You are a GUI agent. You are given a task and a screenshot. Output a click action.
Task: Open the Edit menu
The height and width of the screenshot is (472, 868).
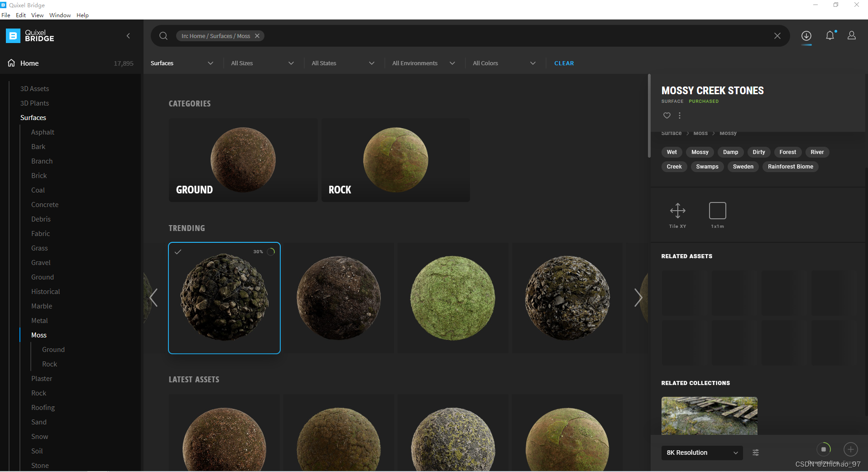[21, 15]
